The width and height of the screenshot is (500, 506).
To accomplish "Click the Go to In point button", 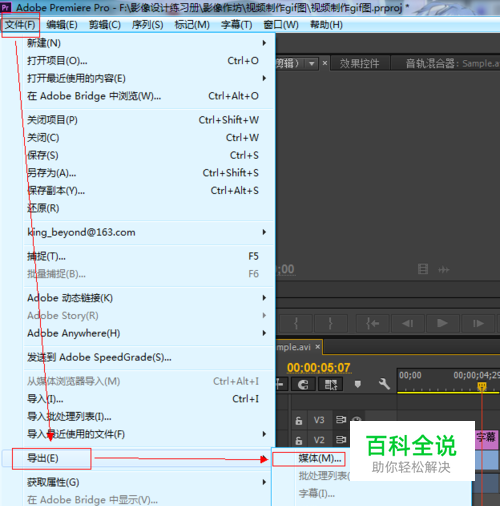I will pos(372,323).
